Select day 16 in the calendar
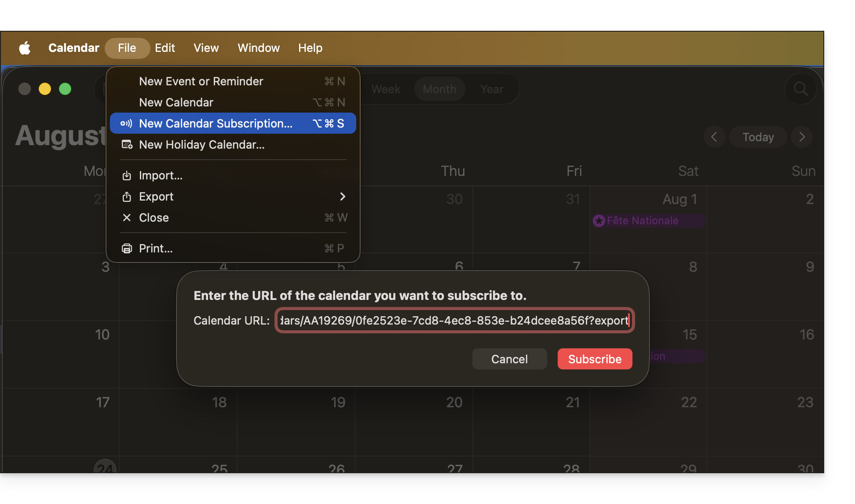Viewport: 855px width, 504px height. [807, 335]
